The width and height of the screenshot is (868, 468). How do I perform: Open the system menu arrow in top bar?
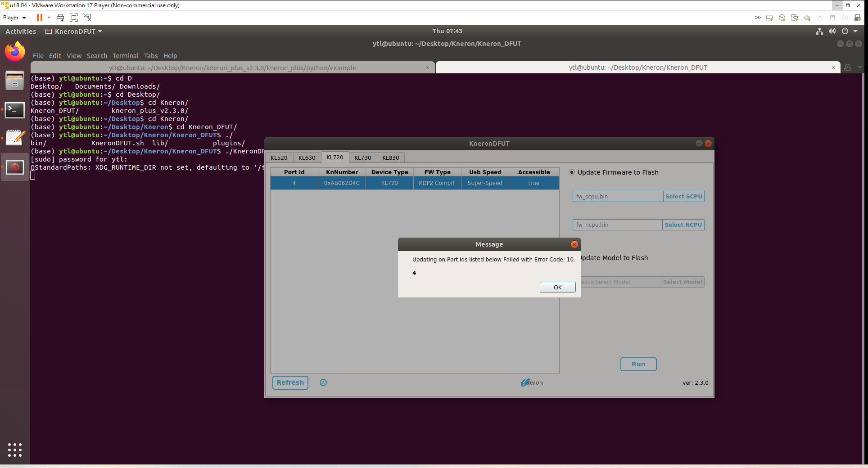pos(855,31)
